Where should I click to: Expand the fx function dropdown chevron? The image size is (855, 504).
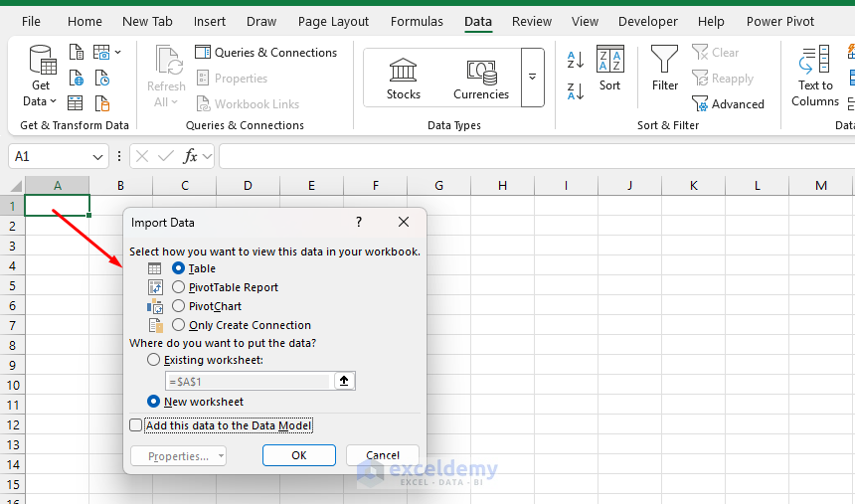pos(207,157)
